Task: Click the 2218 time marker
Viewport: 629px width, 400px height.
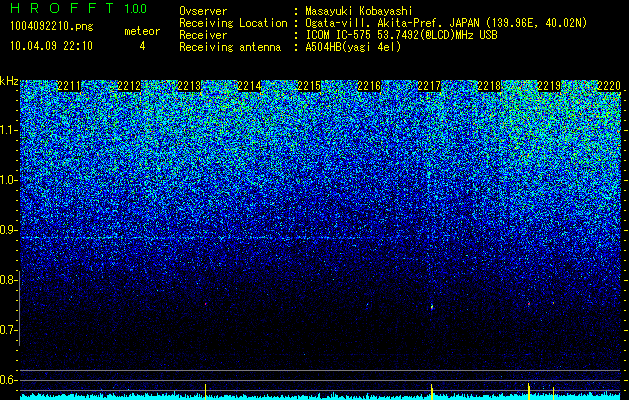Action: (489, 86)
